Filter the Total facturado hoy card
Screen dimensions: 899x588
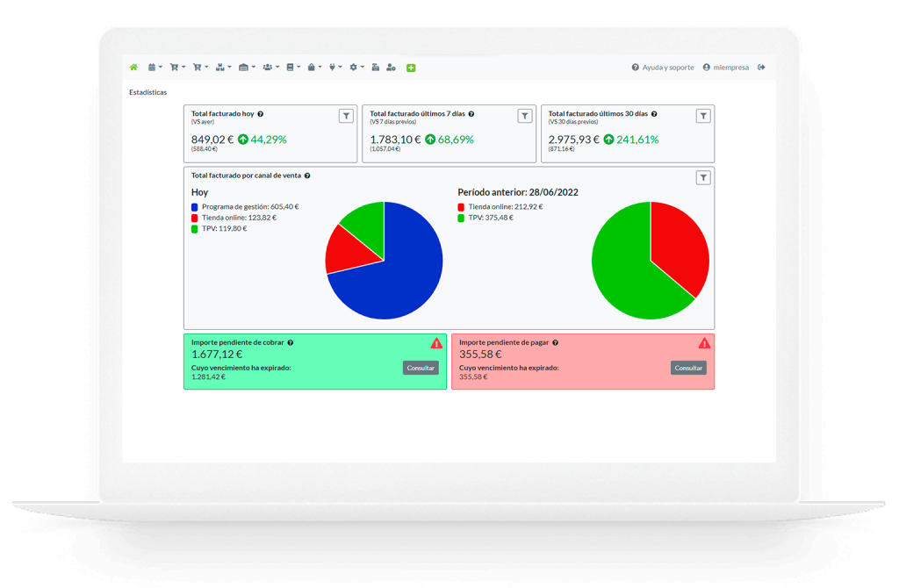(x=346, y=116)
